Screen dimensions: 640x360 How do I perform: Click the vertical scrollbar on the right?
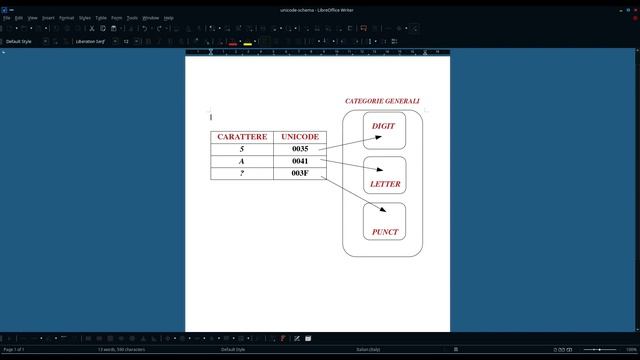[637, 190]
